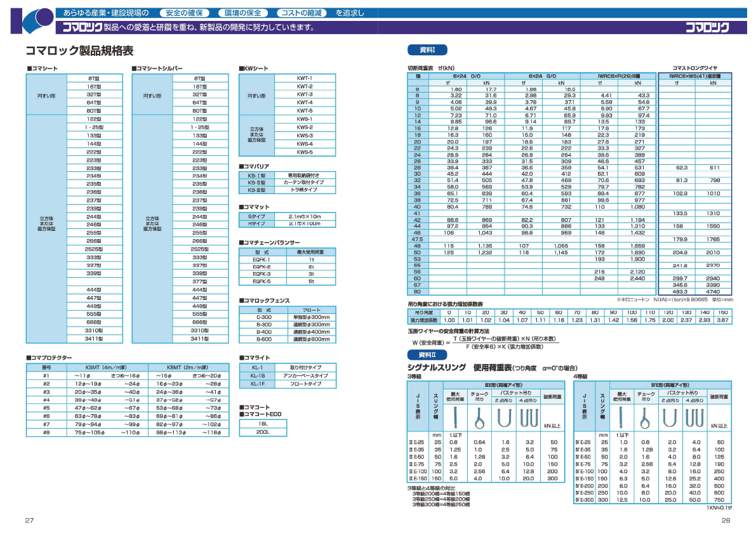This screenshot has width=756, height=534.
Task: Click the ■コマロックフェンス section title
Action: pos(265,301)
